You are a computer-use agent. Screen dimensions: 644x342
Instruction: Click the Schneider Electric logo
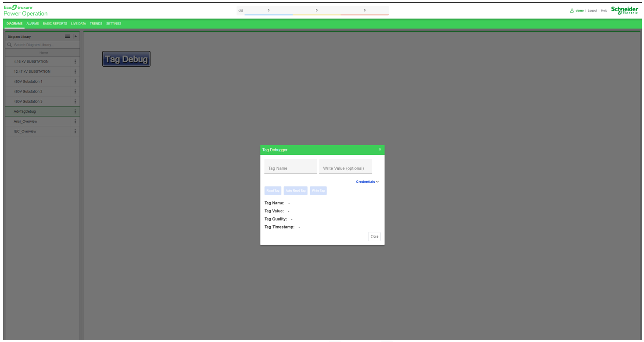(x=625, y=11)
